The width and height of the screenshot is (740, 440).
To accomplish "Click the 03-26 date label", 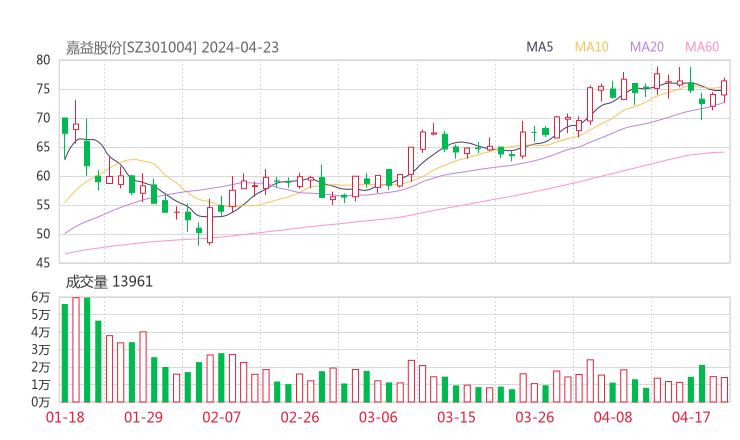I will (535, 417).
